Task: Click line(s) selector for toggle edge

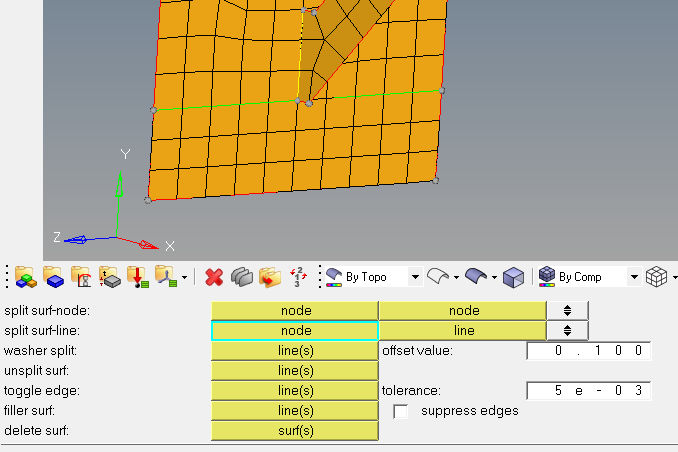Action: pos(295,391)
